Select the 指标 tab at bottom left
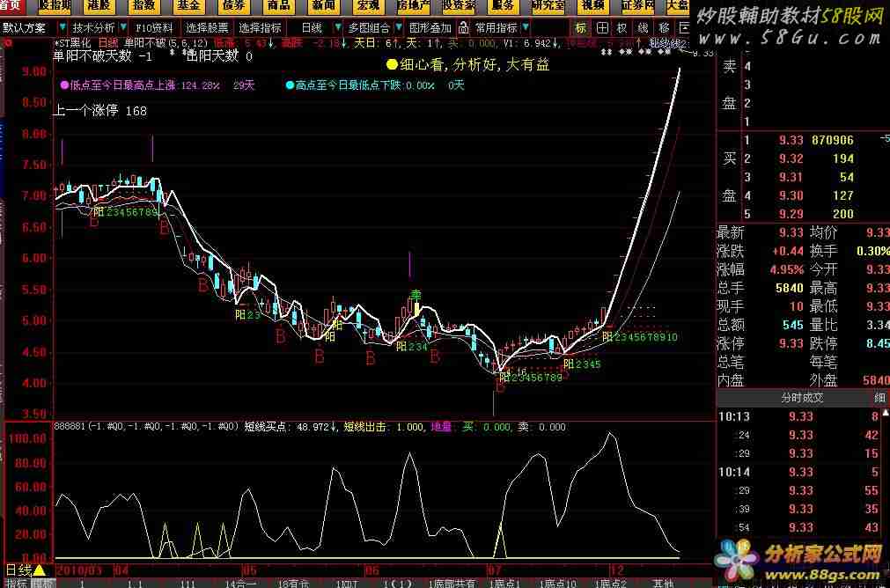The image size is (890, 588). pos(15,584)
